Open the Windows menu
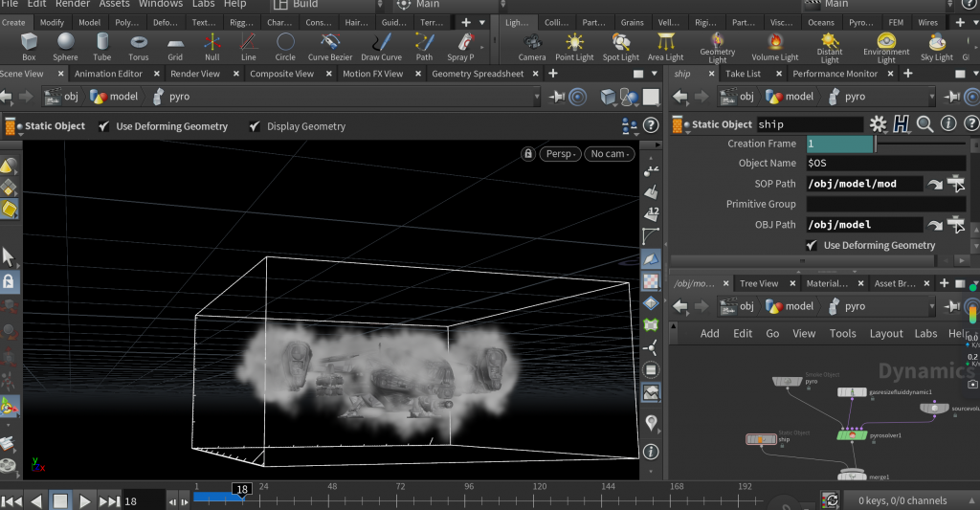This screenshot has height=510, width=980. [161, 4]
